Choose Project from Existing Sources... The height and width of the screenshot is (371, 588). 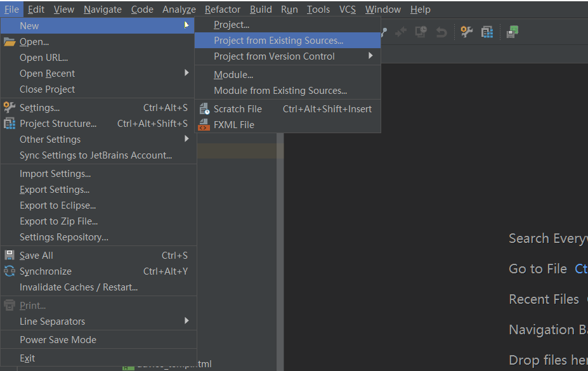click(x=287, y=40)
